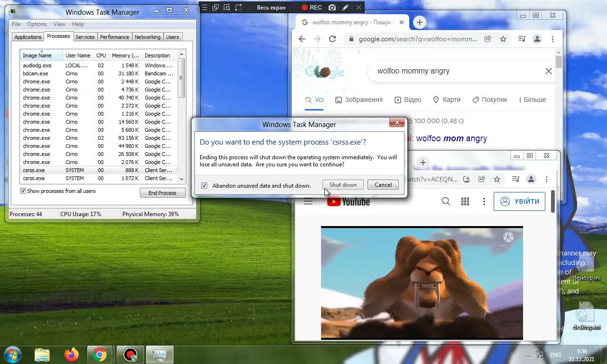This screenshot has height=364, width=607.
Task: Bookmark the Google search page with star
Action: click(x=503, y=39)
